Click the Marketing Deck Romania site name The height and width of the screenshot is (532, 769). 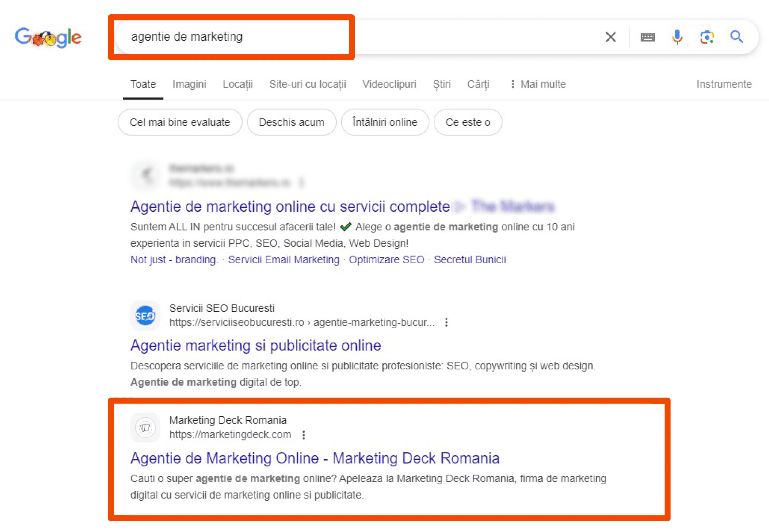pyautogui.click(x=228, y=421)
